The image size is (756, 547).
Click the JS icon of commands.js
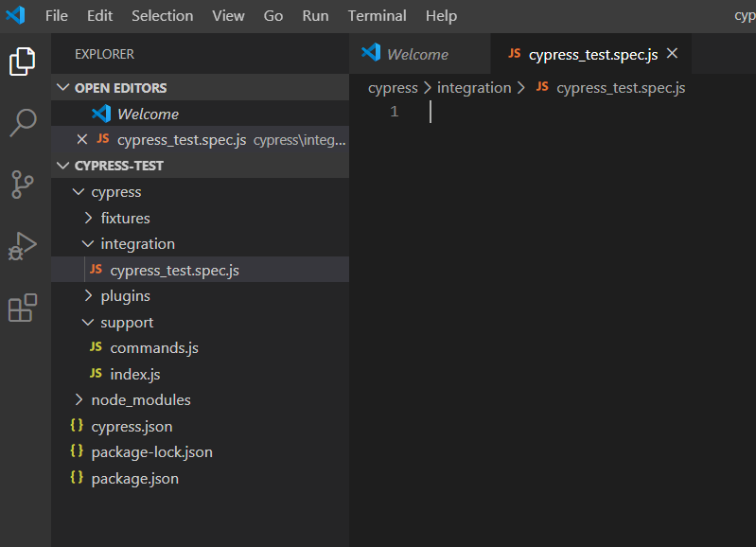tap(96, 346)
